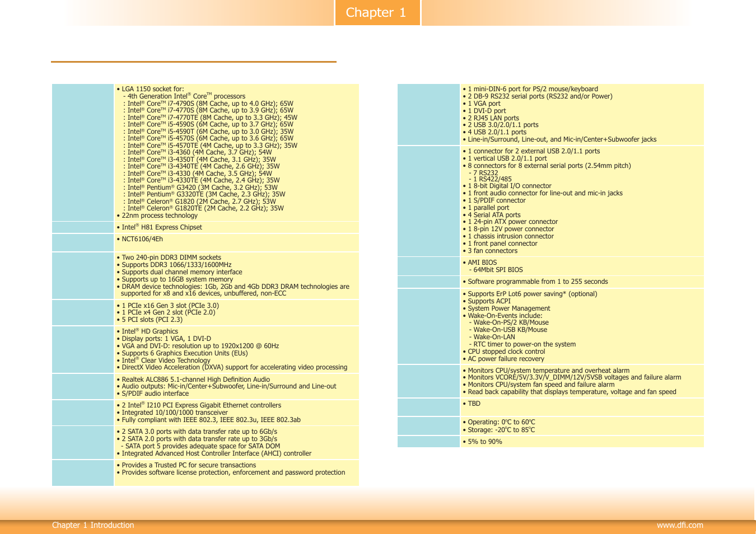Click '1 24-pin ATX power connector'

point(510,222)
